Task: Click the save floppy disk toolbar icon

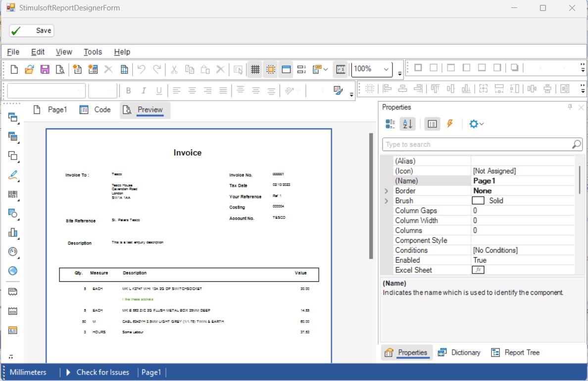Action: click(45, 69)
